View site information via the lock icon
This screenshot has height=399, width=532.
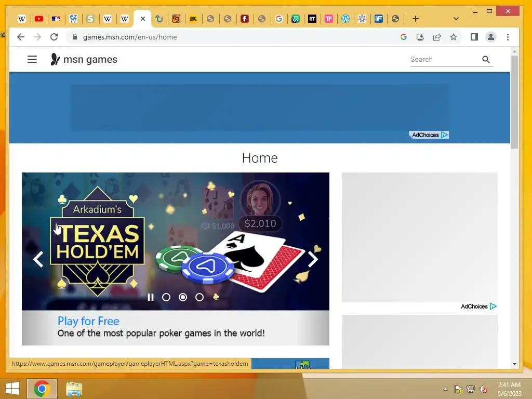(75, 37)
